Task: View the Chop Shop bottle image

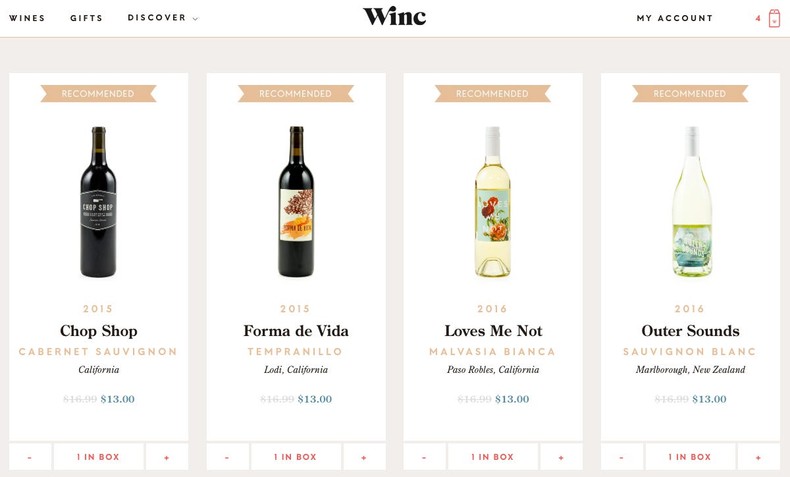Action: [98, 202]
